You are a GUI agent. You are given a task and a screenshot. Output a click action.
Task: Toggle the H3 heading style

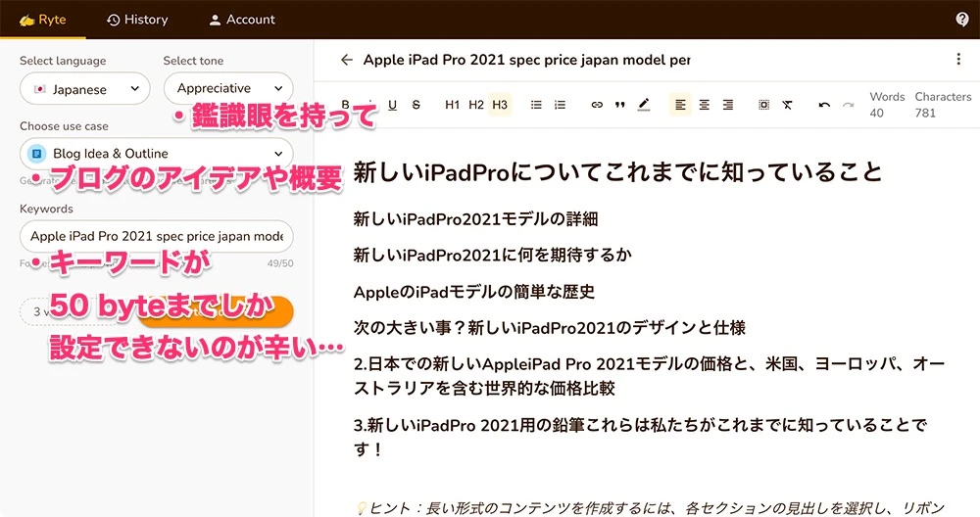(x=500, y=105)
